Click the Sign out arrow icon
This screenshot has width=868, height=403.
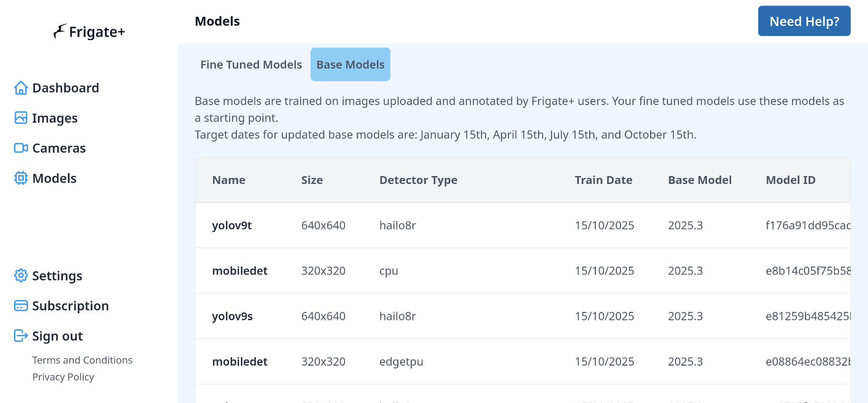[21, 336]
